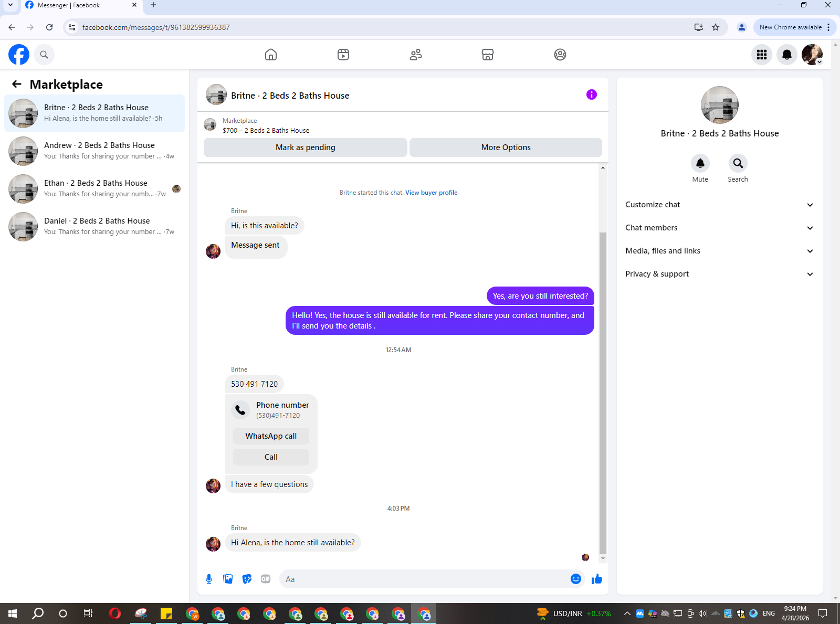
Task: Open the Chrome profile icon
Action: tap(742, 27)
